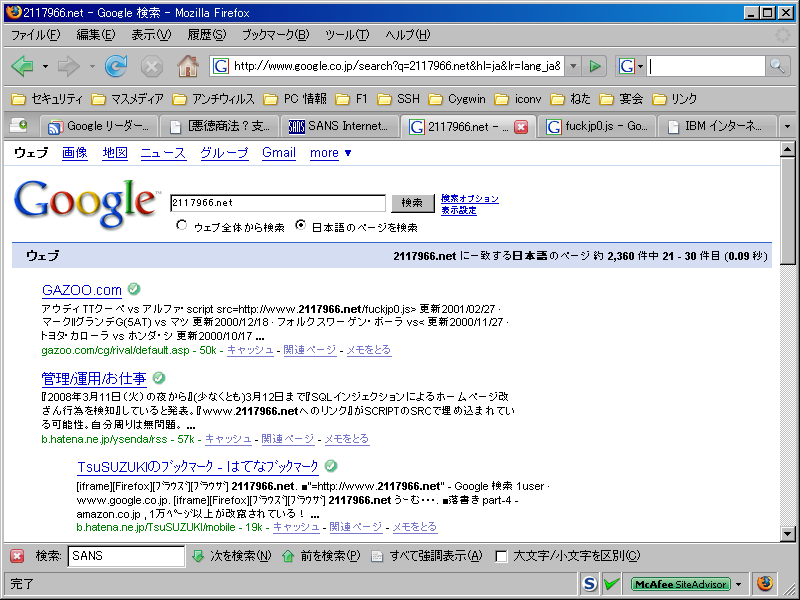Open the 検索オプション link
Image resolution: width=800 pixels, height=600 pixels.
tap(470, 198)
